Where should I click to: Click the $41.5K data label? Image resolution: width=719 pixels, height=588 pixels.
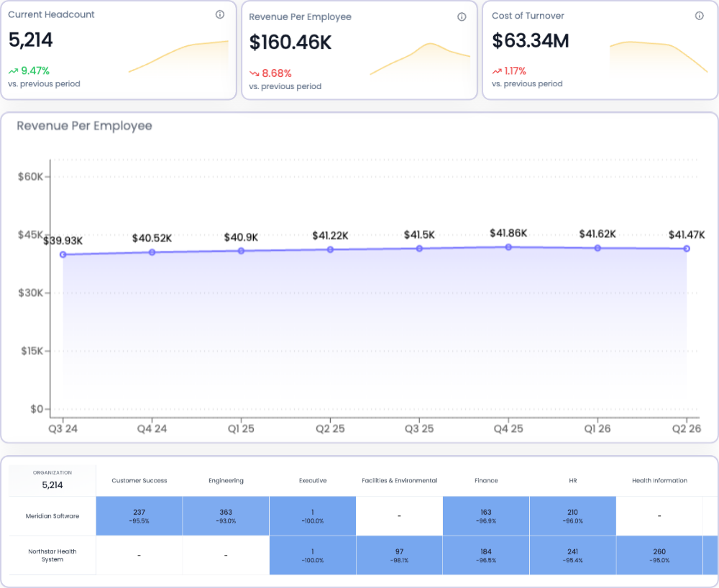[x=419, y=235]
